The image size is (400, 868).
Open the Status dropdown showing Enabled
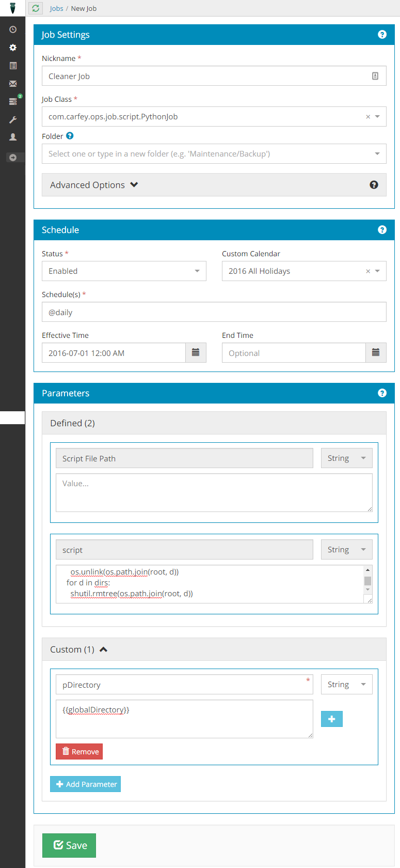click(x=124, y=271)
